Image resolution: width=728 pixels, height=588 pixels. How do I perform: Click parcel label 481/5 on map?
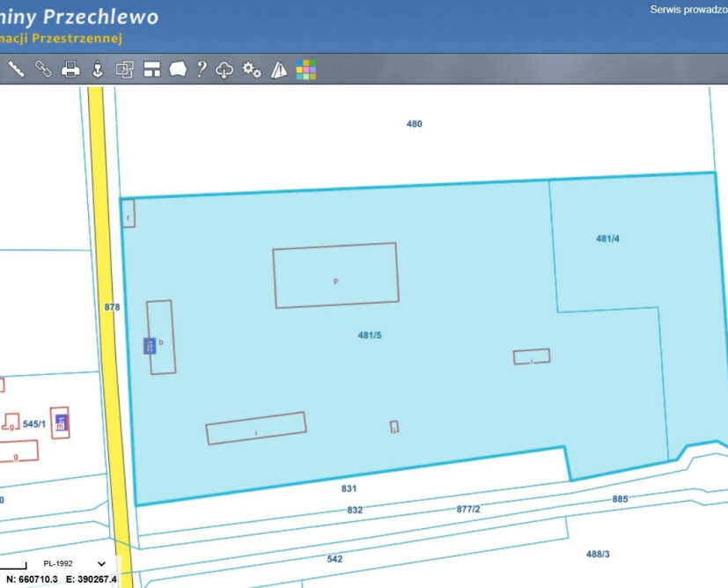coord(370,335)
